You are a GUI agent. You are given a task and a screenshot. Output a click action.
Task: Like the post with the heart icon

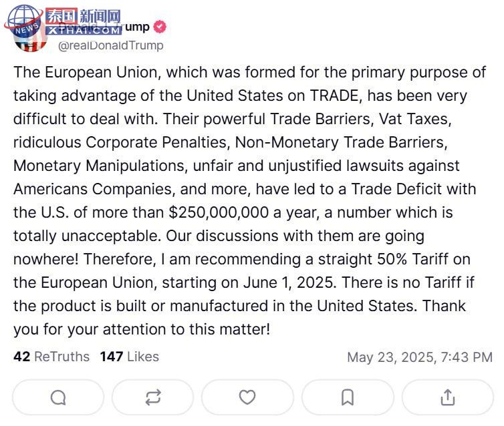point(247,397)
